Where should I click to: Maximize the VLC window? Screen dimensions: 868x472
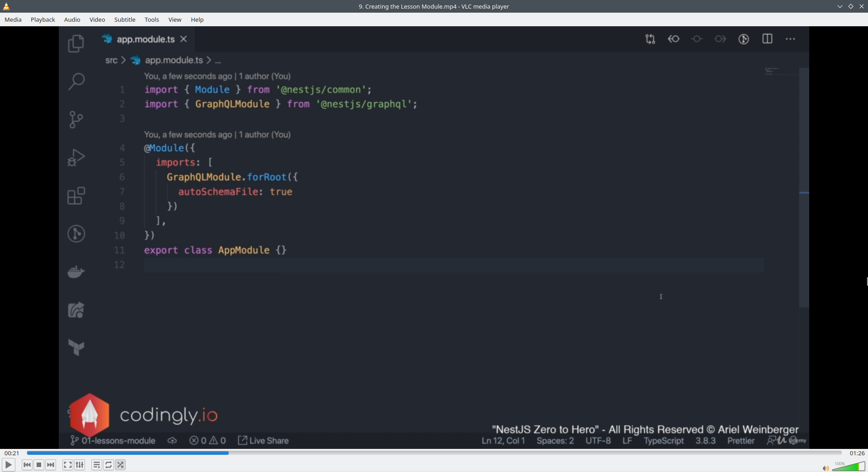(850, 6)
